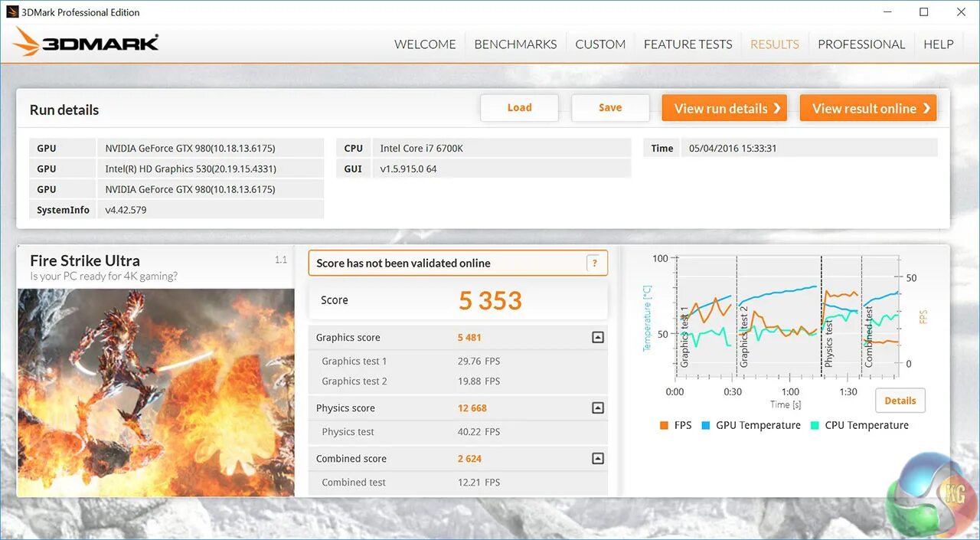Open the help question mark beside validation notice
Image resolution: width=980 pixels, height=540 pixels.
(594, 263)
